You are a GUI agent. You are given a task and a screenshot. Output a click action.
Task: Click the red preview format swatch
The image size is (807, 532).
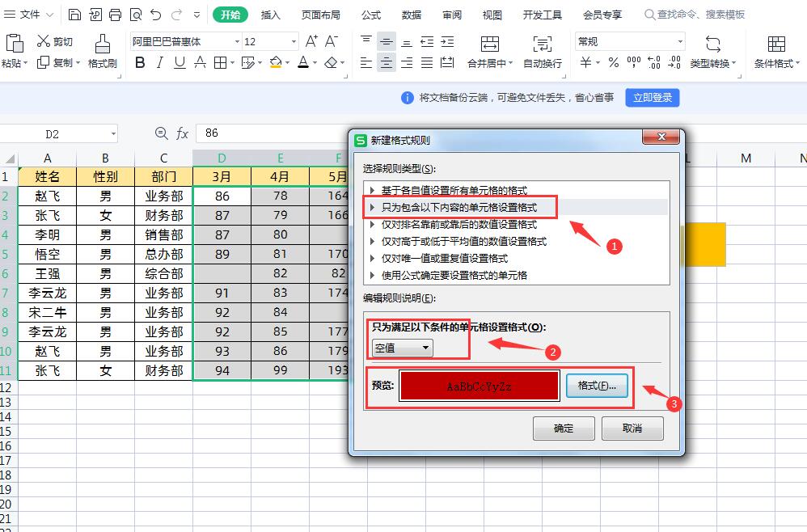pyautogui.click(x=480, y=386)
